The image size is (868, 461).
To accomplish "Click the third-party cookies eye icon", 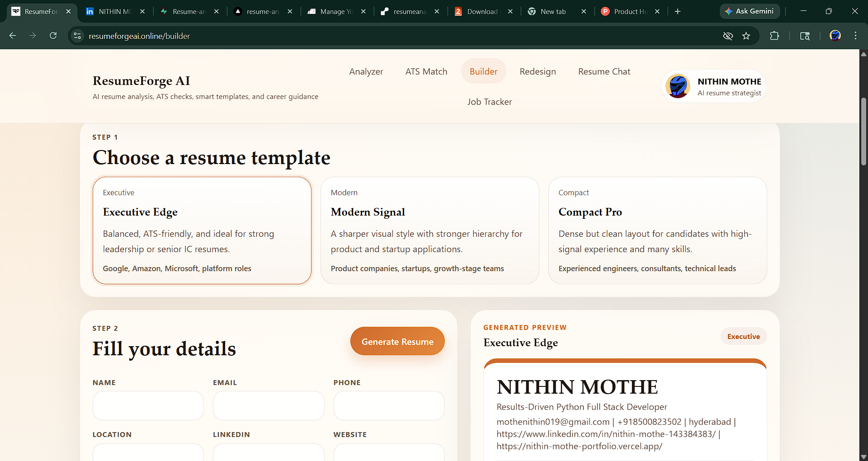I will pos(727,36).
